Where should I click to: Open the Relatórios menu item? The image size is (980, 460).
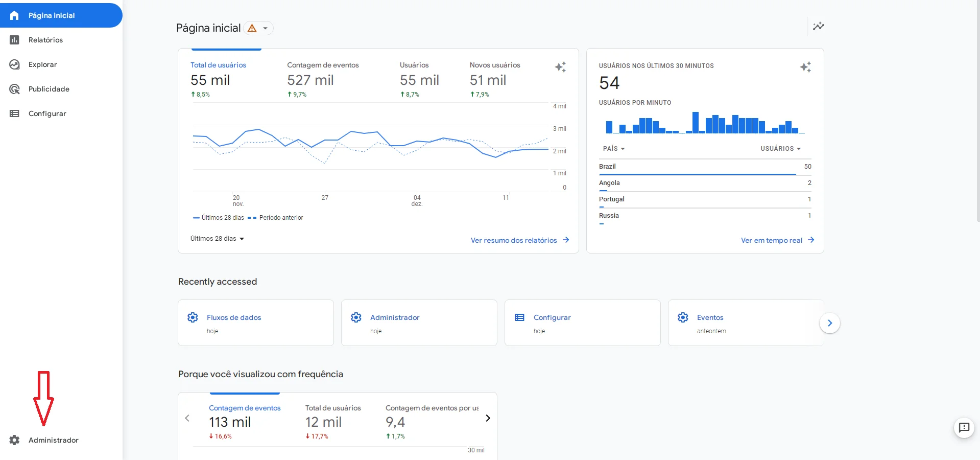pyautogui.click(x=45, y=40)
